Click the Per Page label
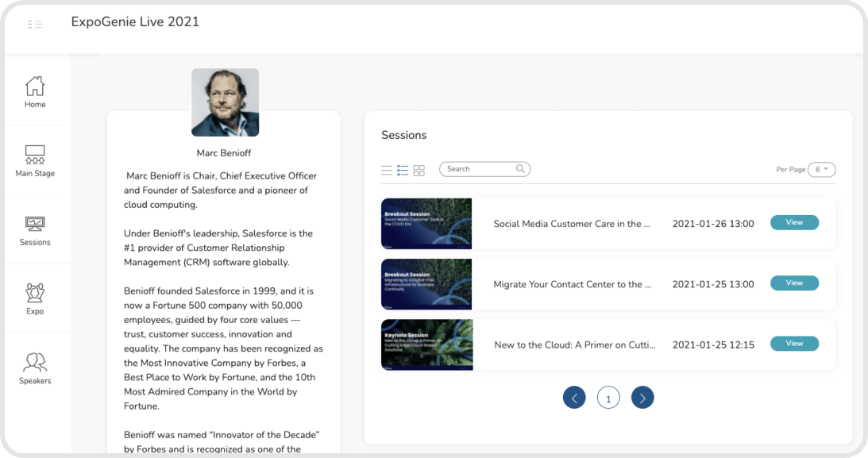The width and height of the screenshot is (868, 458). [790, 170]
